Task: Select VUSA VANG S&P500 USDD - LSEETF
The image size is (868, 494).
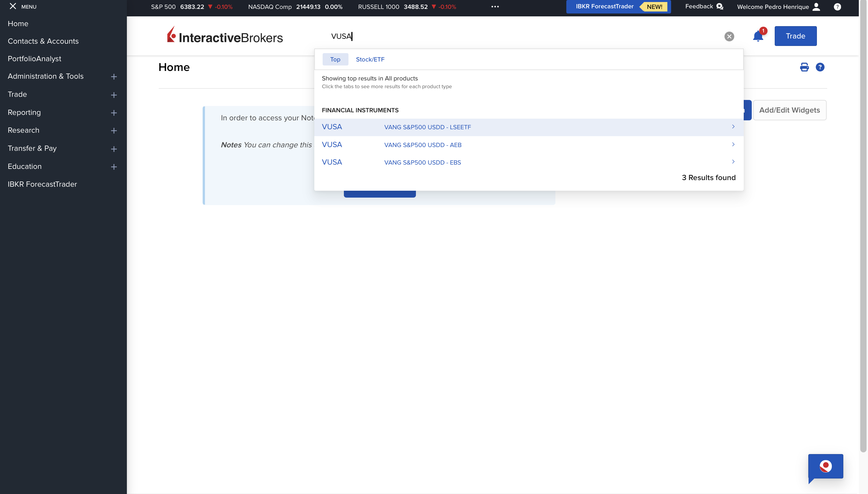Action: click(x=529, y=127)
